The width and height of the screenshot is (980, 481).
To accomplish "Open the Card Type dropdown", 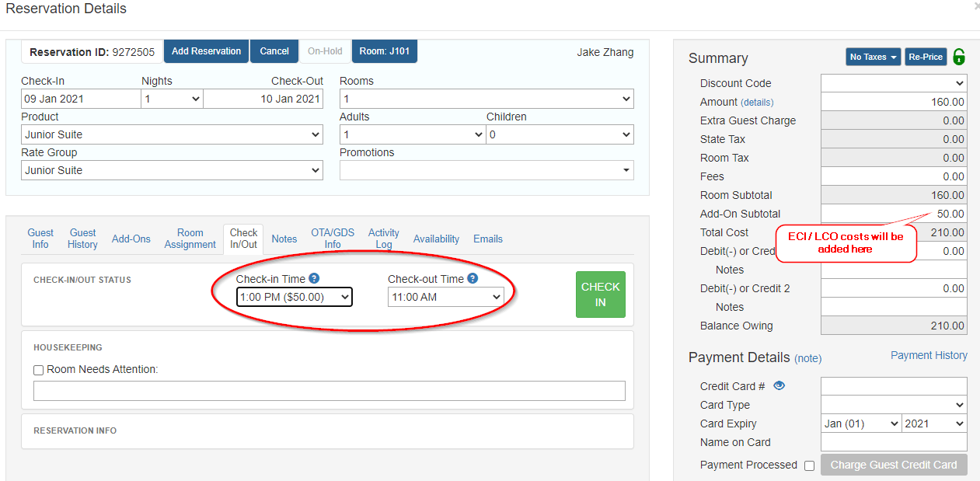I will [x=894, y=405].
